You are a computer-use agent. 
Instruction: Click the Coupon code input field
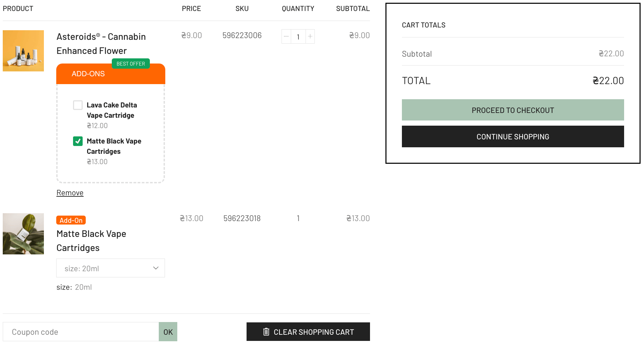pos(81,332)
